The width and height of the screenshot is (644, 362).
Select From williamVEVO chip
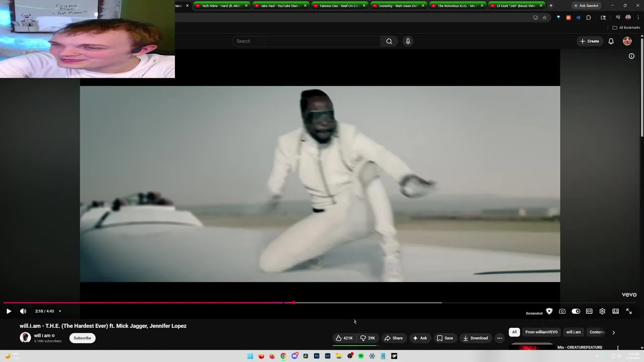(x=541, y=332)
